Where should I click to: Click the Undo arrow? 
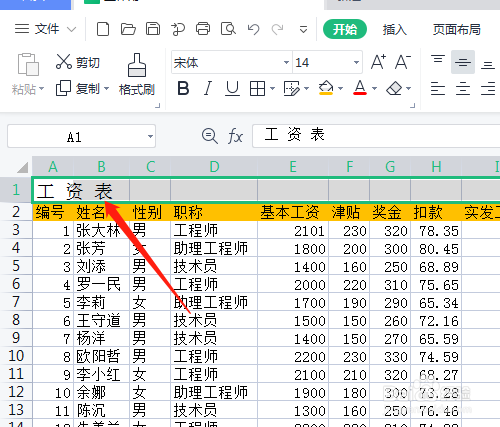click(x=254, y=29)
